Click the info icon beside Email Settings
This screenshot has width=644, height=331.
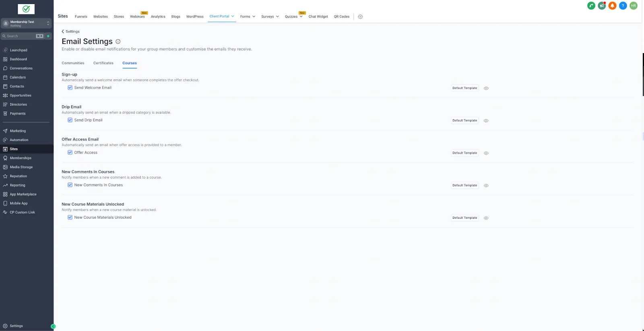click(118, 41)
